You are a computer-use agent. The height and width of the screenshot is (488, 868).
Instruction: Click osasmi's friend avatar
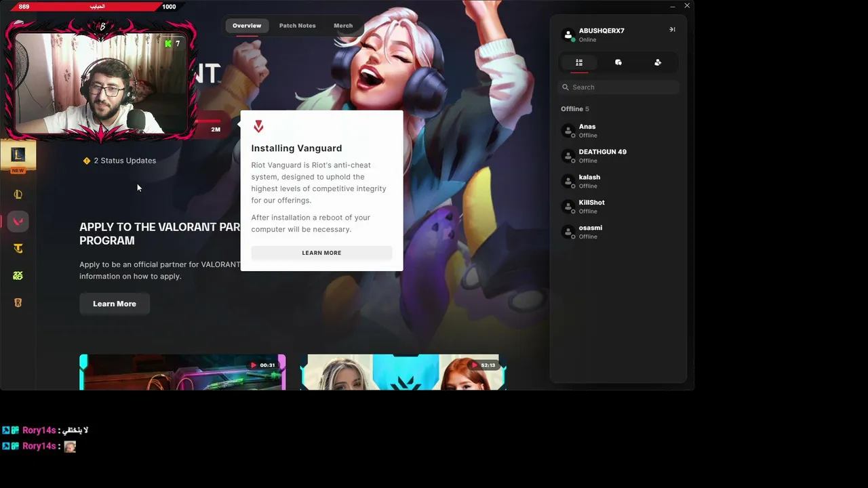point(568,232)
